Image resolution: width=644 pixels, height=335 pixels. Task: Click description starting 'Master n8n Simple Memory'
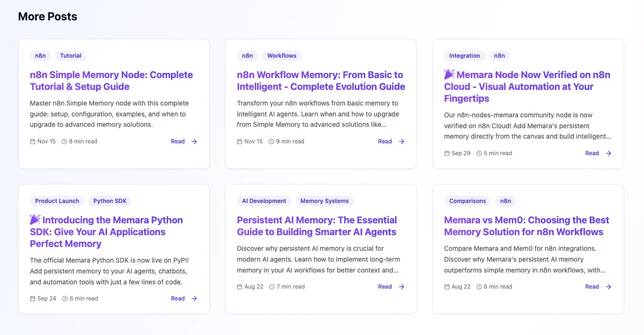[x=109, y=114]
